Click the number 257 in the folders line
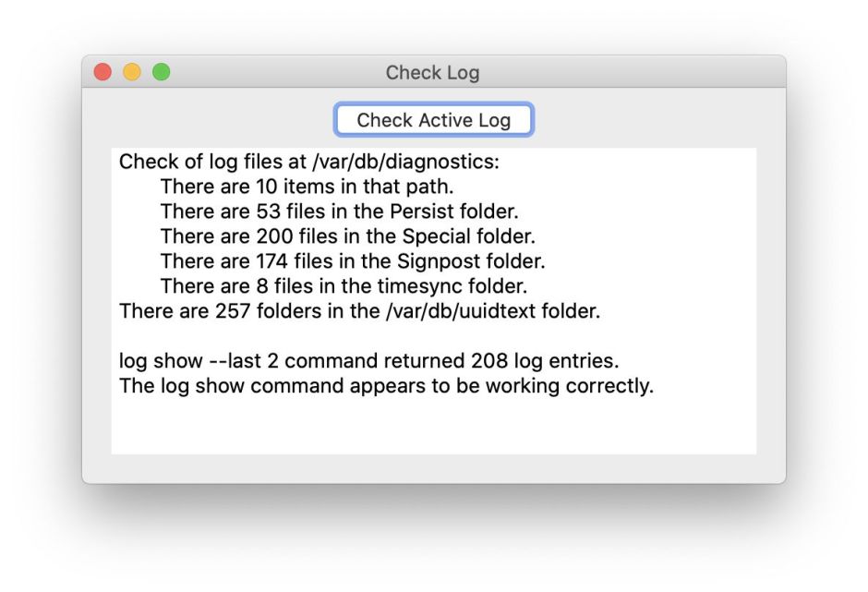Screen dimensions: 868x592 tap(233, 311)
